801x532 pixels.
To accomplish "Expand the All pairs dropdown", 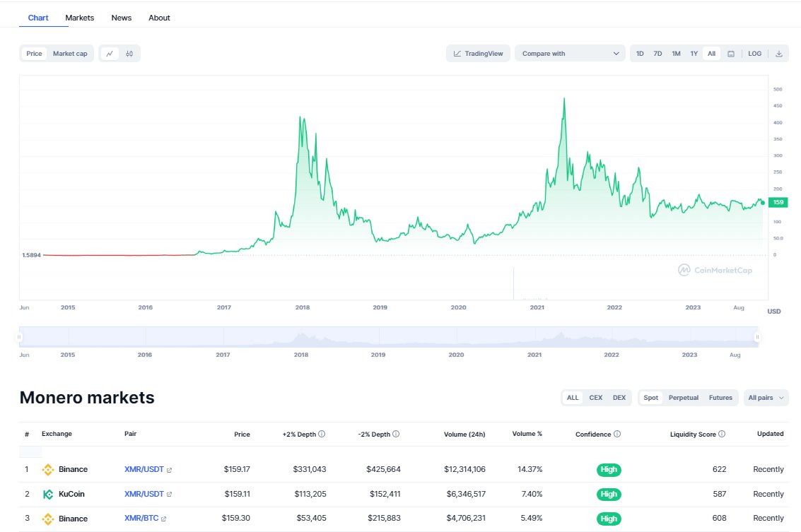I will 766,398.
